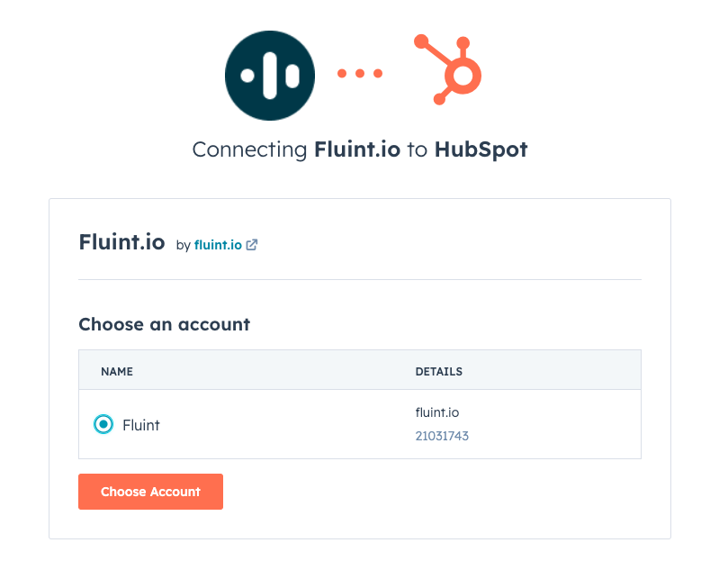Click the empty middle of the Fluint row
Image resolution: width=728 pixels, height=579 pixels.
pyautogui.click(x=288, y=424)
